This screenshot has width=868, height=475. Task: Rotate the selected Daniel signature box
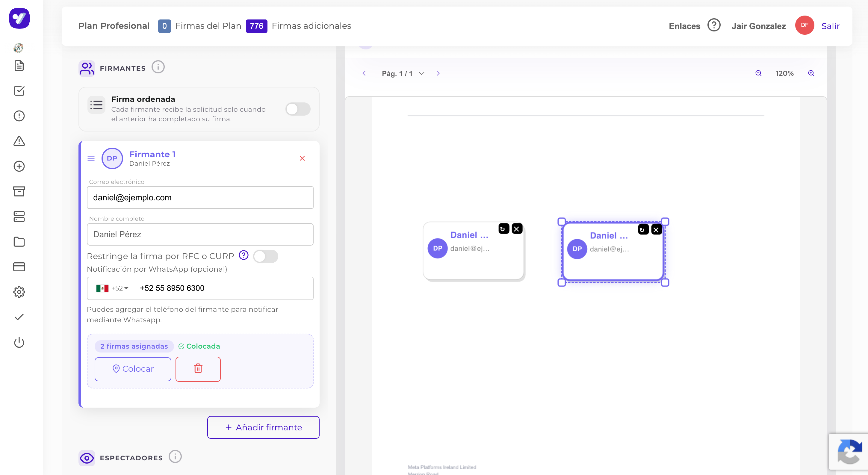[643, 230]
